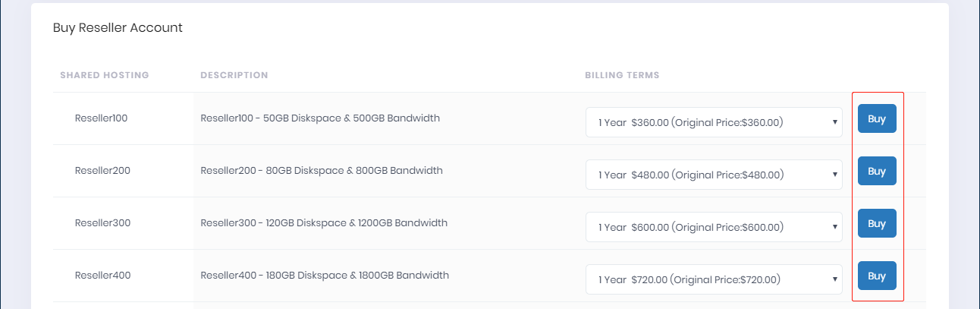The image size is (980, 309).
Task: Click the Reseller400 plan name
Action: 102,276
